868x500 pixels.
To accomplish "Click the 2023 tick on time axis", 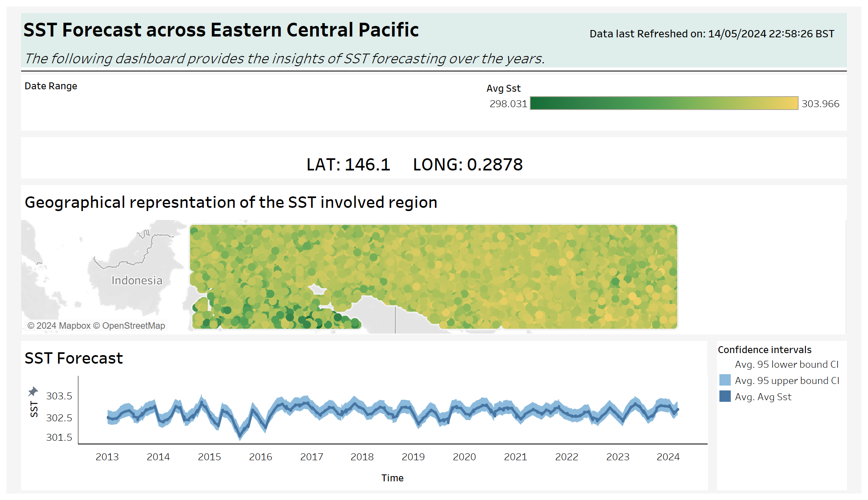I will [618, 457].
